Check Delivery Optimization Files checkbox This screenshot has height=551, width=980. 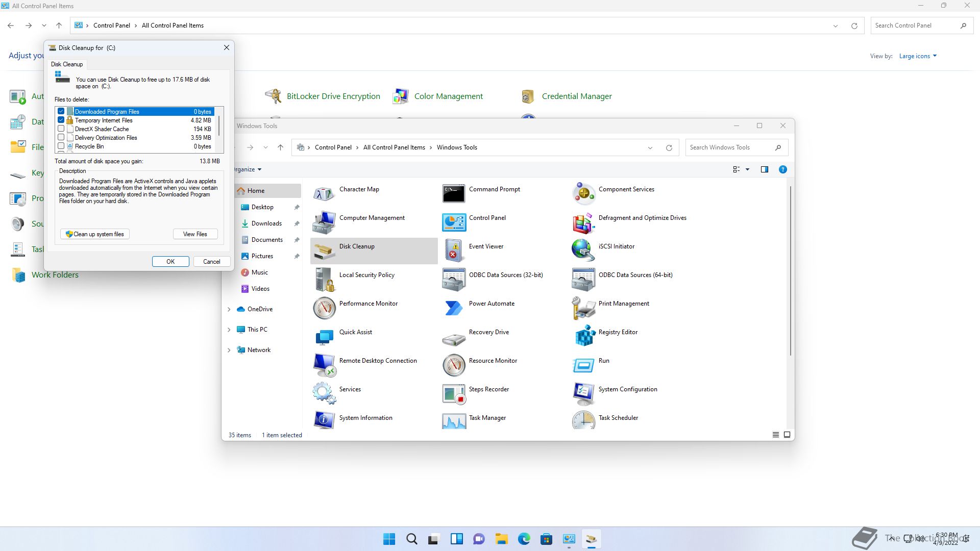pyautogui.click(x=61, y=137)
